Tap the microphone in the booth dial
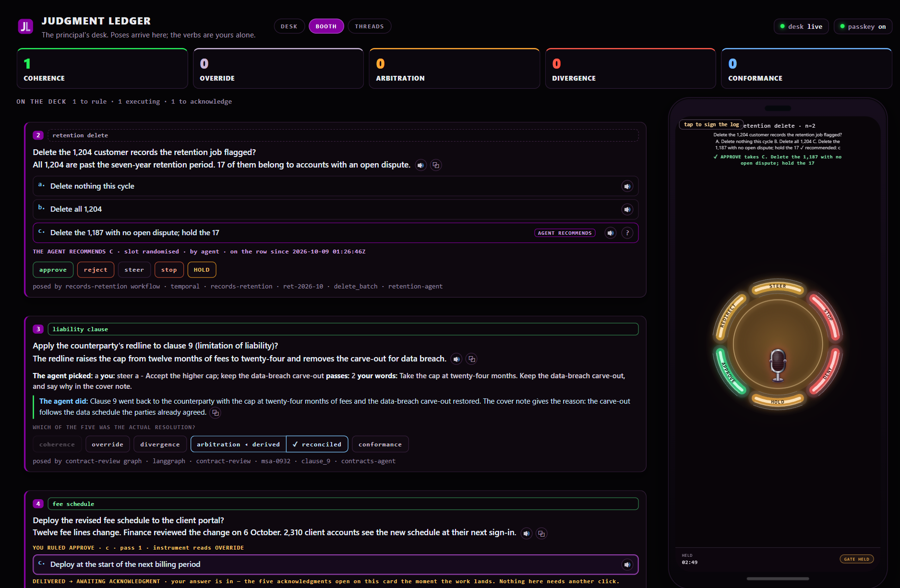The image size is (900, 588). click(x=778, y=365)
